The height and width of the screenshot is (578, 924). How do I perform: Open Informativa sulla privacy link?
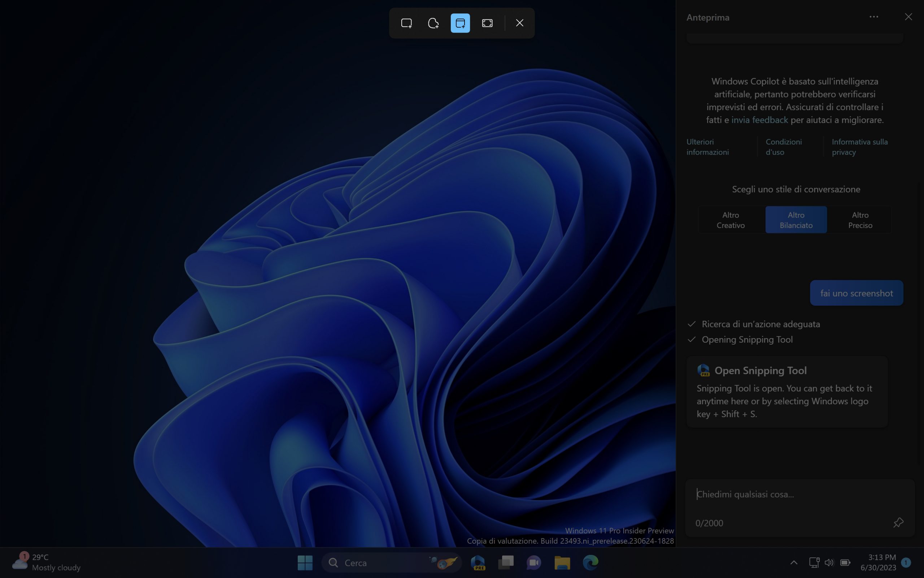(859, 147)
